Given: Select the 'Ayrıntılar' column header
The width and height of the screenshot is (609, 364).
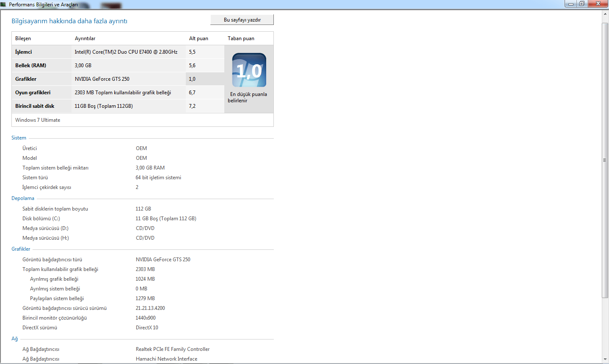Looking at the screenshot, I should click(85, 38).
